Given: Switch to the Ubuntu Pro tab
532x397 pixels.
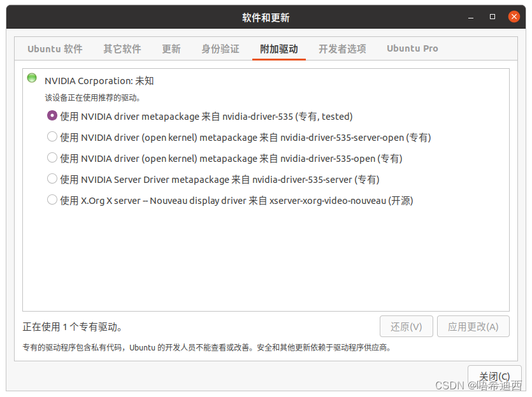Looking at the screenshot, I should (x=412, y=49).
